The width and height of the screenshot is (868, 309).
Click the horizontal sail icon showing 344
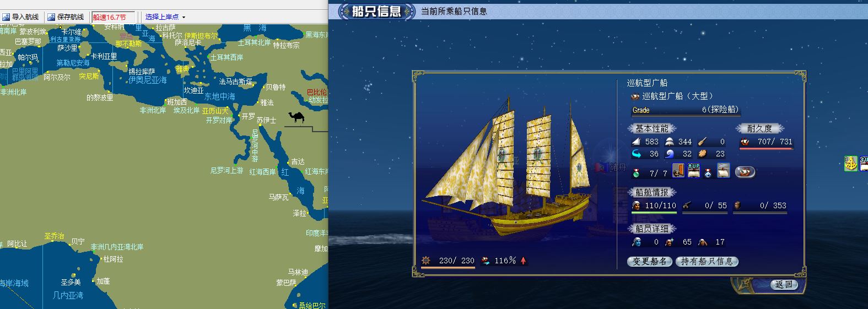pyautogui.click(x=670, y=142)
